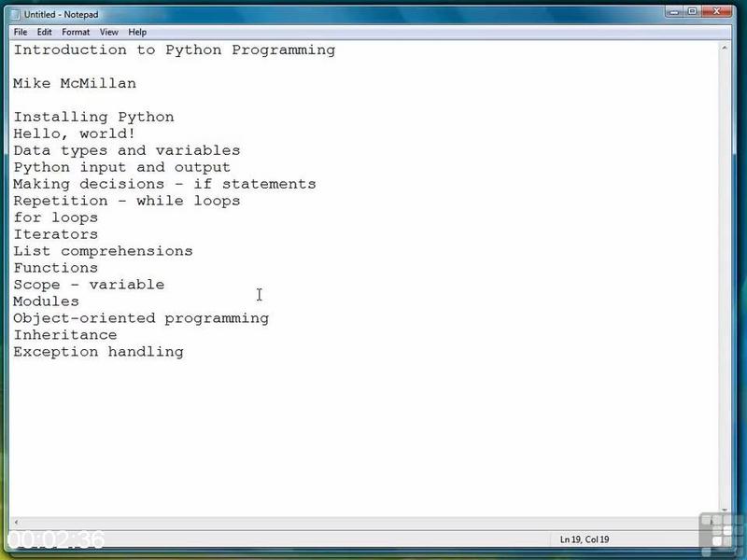The height and width of the screenshot is (560, 747).
Task: Click the 'Functions' line
Action: [x=56, y=268]
